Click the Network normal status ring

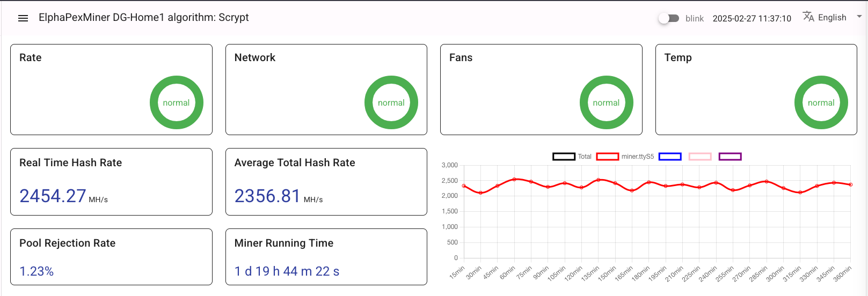(x=391, y=102)
